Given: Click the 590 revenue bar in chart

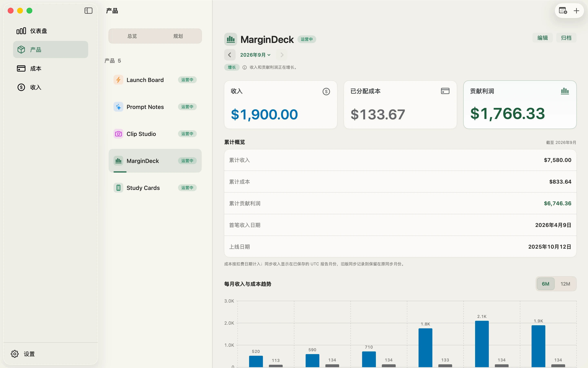Looking at the screenshot, I should pyautogui.click(x=312, y=360).
